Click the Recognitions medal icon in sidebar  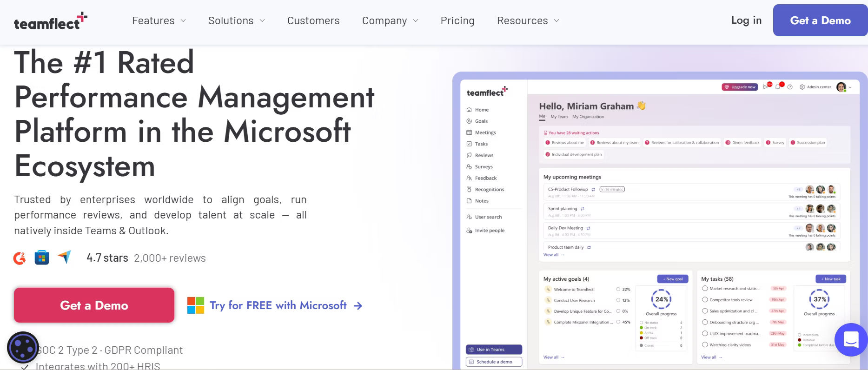pos(469,190)
